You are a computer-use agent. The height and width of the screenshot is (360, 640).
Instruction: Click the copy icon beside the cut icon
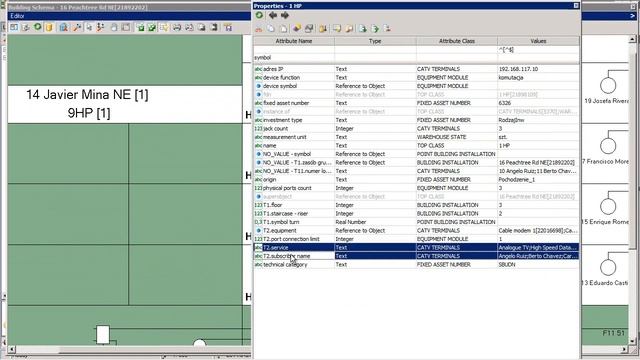click(271, 29)
